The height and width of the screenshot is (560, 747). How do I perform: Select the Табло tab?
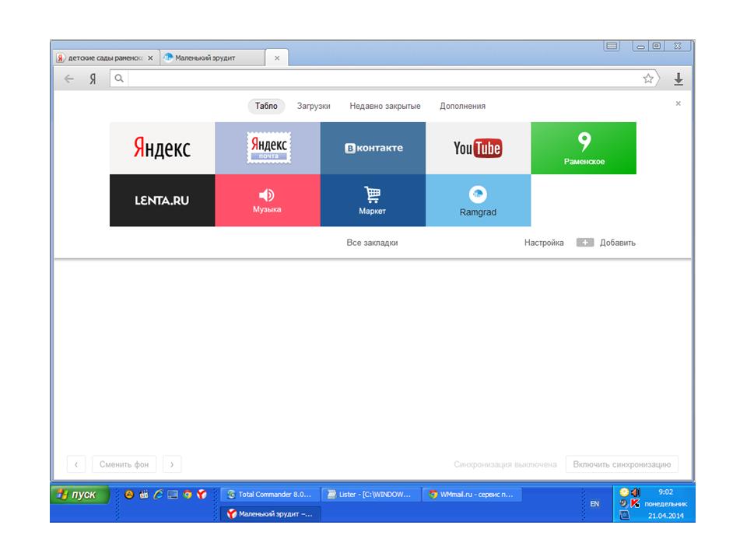pos(266,106)
